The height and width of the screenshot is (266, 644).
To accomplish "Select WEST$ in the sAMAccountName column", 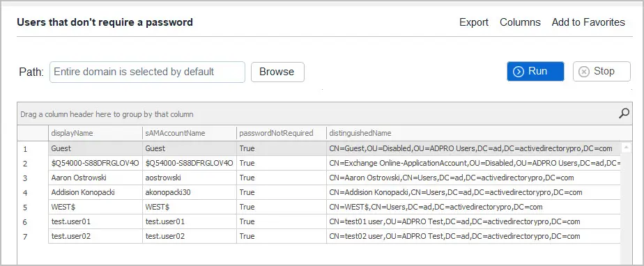I will tap(190, 207).
